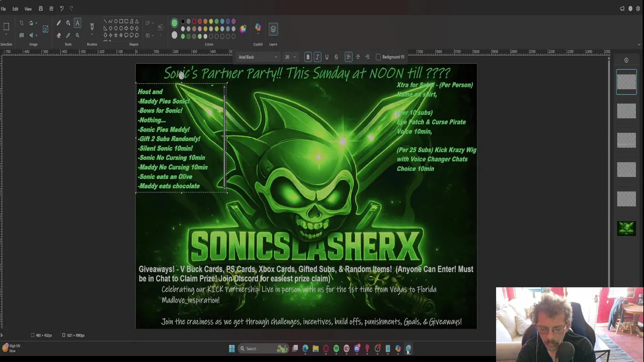Open the Copilot tools button
644x362 pixels.
(x=258, y=27)
